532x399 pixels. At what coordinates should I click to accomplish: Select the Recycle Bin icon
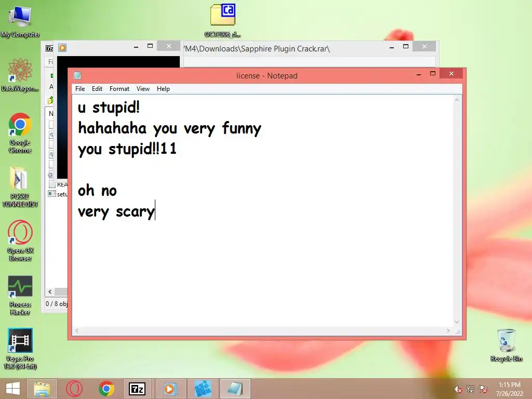pos(506,345)
